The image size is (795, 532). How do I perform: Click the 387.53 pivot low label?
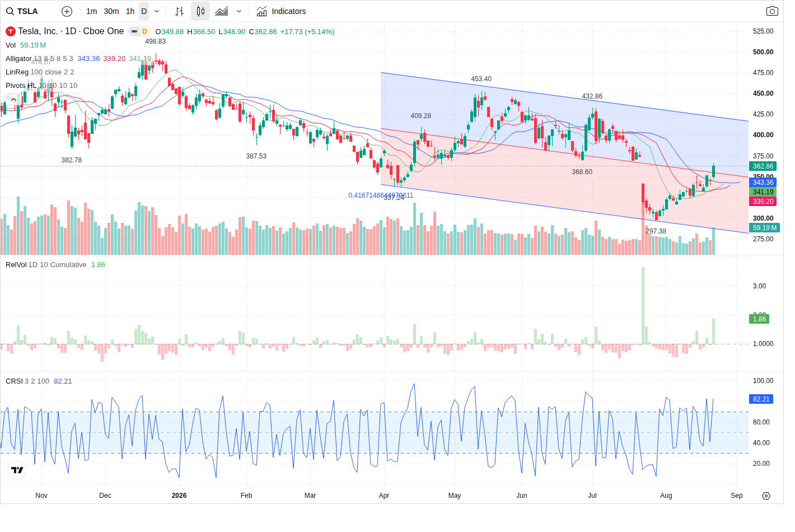(x=256, y=156)
